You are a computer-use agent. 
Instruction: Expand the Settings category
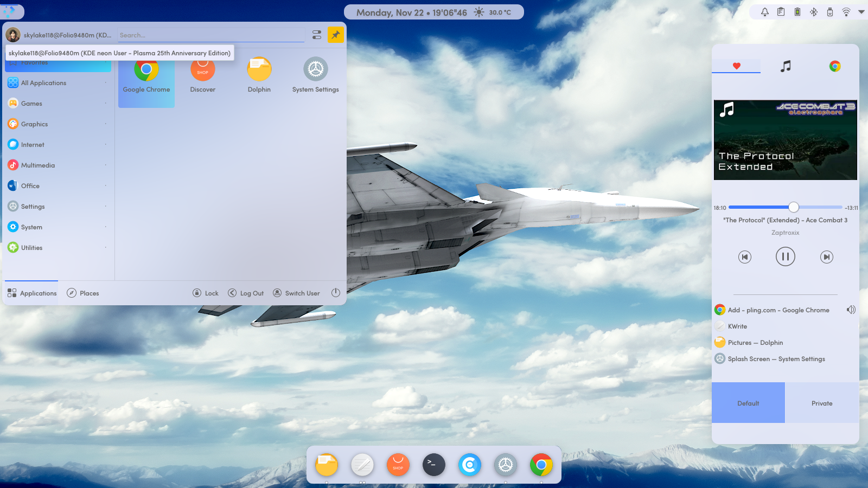(x=58, y=207)
